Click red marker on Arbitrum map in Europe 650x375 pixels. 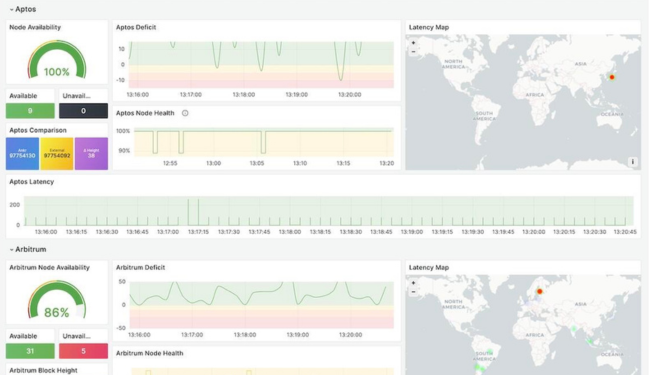pyautogui.click(x=540, y=292)
